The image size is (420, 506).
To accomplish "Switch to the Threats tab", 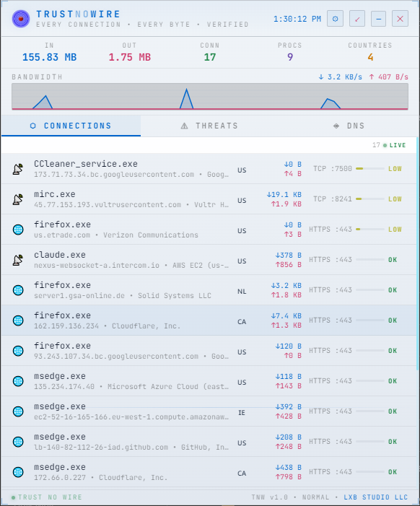I will (210, 126).
